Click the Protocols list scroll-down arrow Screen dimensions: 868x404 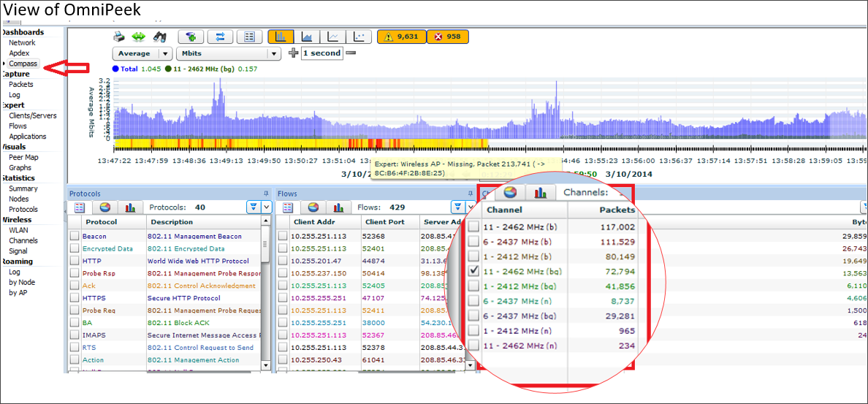click(266, 366)
